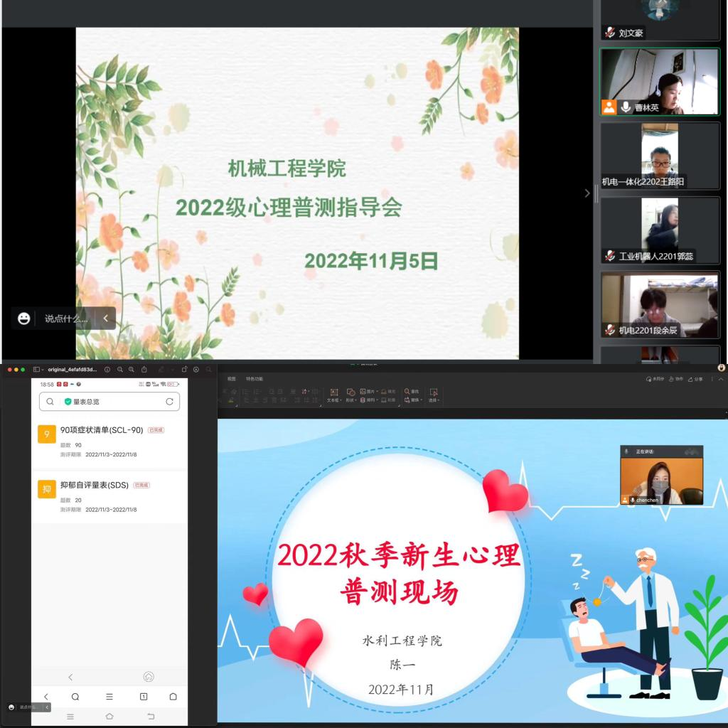Click the 协作 collaborate button

(x=675, y=379)
